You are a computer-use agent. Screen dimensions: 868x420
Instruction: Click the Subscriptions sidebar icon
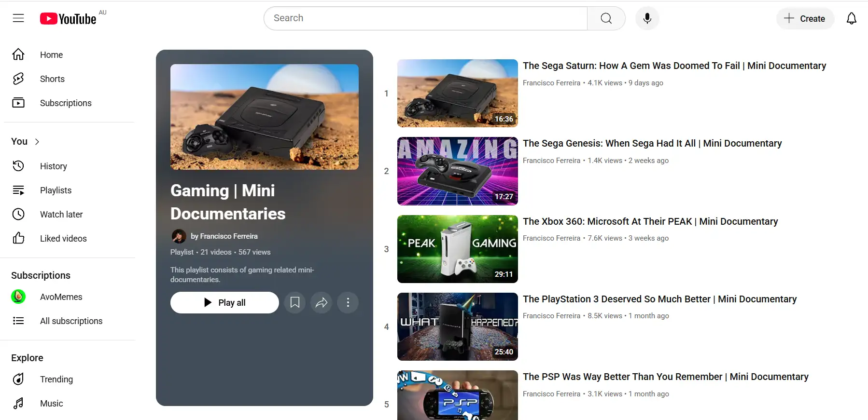(x=18, y=103)
